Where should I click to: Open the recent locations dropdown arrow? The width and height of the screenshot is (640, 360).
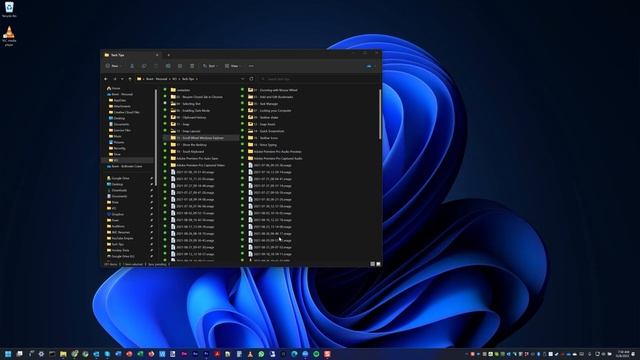(x=122, y=79)
